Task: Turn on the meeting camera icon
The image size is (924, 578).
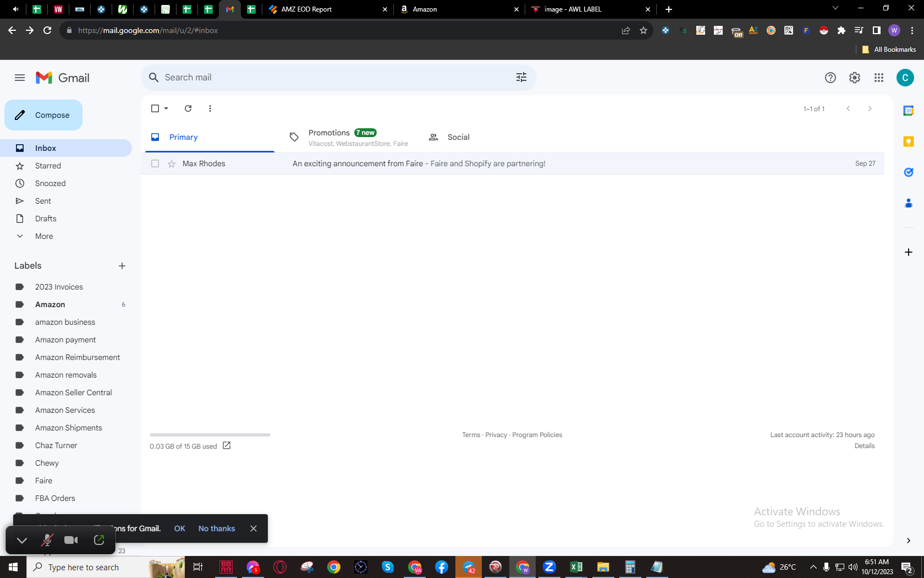Action: [x=71, y=540]
